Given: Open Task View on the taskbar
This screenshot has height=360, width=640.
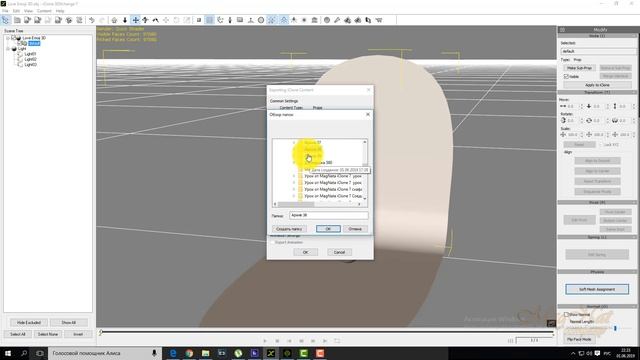Looking at the screenshot, I should [x=40, y=353].
